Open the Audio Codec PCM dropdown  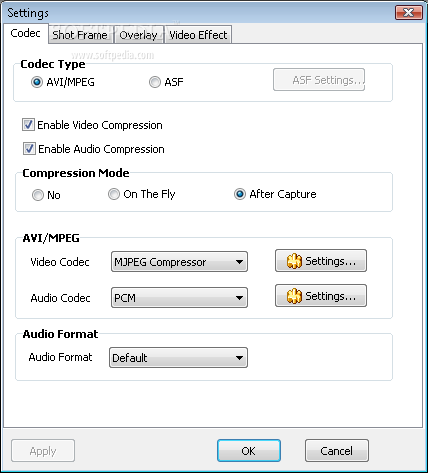pyautogui.click(x=179, y=297)
